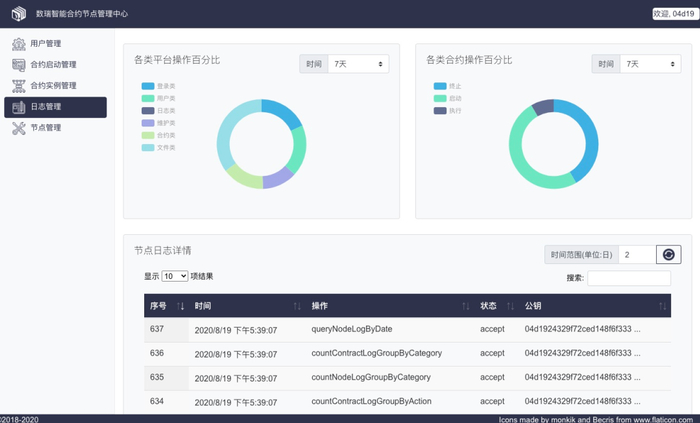This screenshot has height=423, width=700.
Task: Toggle 执行 legend color swatch
Action: 440,111
